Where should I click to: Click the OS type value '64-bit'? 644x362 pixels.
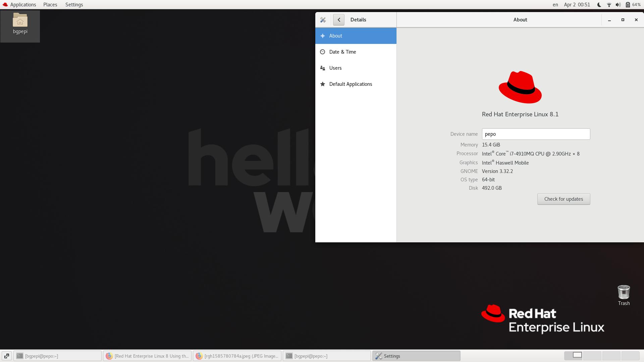point(488,180)
